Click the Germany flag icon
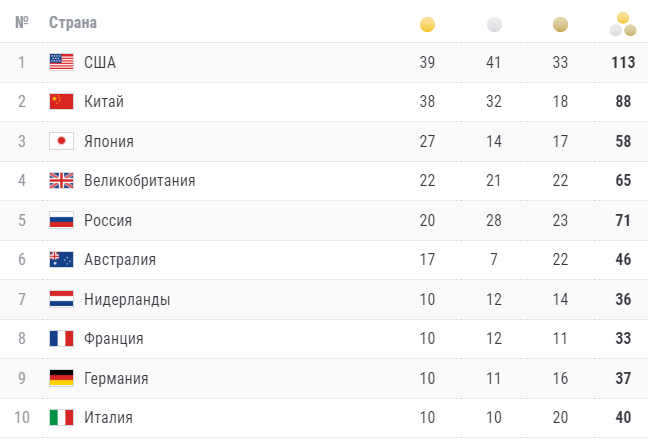The image size is (648, 439). [x=62, y=378]
